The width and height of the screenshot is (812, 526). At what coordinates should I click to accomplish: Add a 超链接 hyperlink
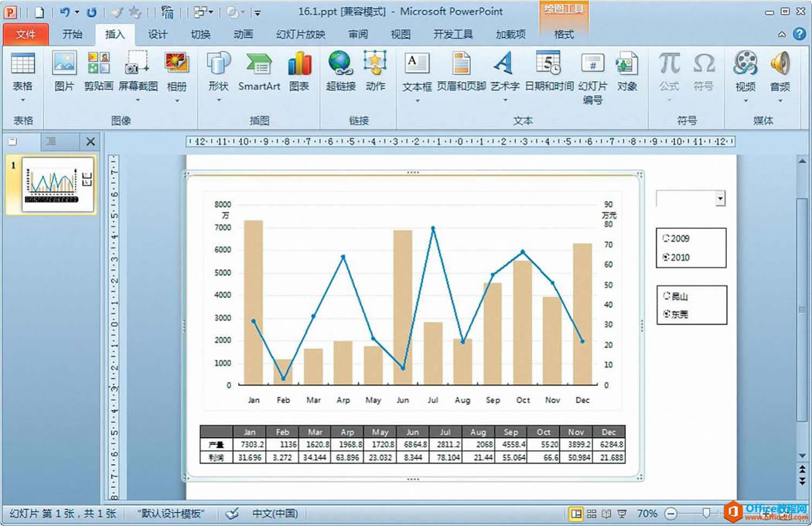(x=340, y=72)
